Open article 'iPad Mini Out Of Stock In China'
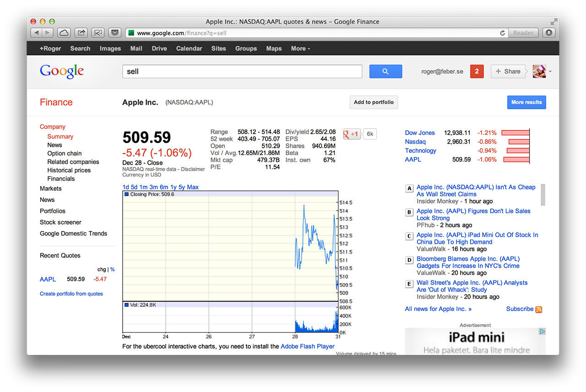 click(x=477, y=238)
